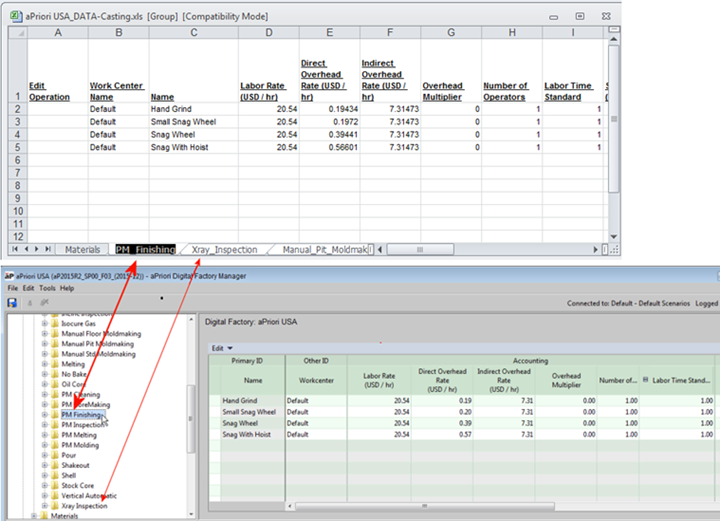
Task: Expand the Xray Inspection tree node
Action: point(45,505)
